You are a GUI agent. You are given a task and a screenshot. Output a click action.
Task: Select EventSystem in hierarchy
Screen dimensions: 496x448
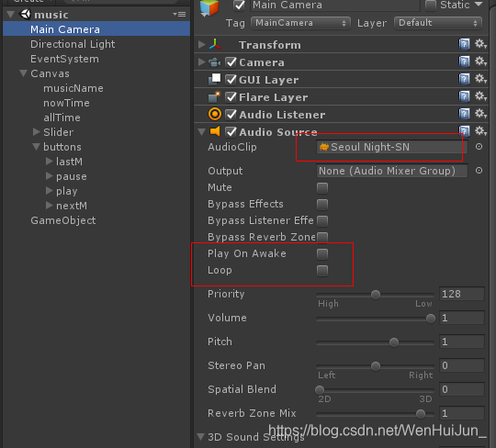(64, 59)
